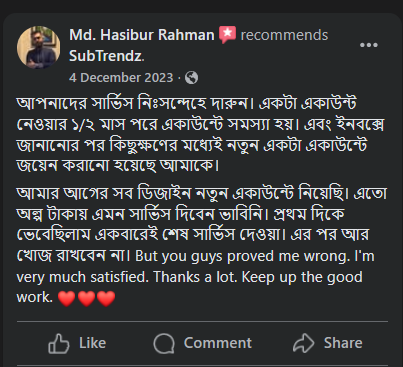This screenshot has width=403, height=367.
Task: Click the Comment text label
Action: [x=218, y=343]
